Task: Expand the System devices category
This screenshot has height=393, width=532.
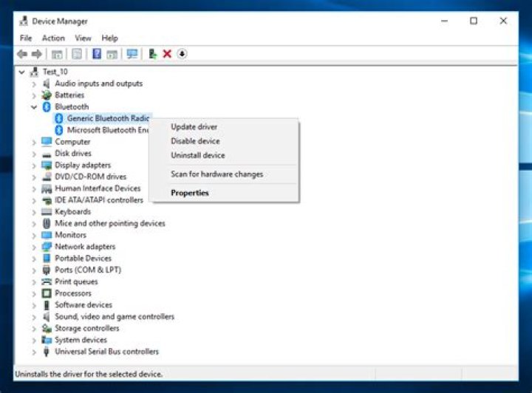Action: [34, 340]
